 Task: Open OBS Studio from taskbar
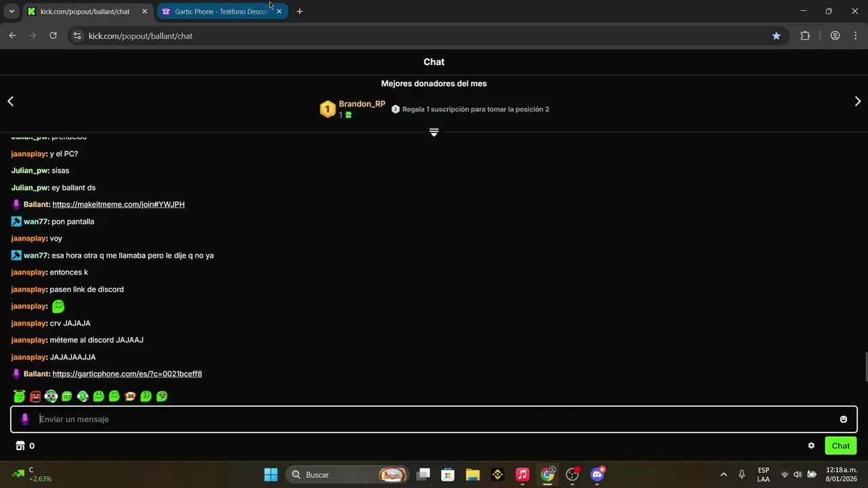(x=573, y=474)
